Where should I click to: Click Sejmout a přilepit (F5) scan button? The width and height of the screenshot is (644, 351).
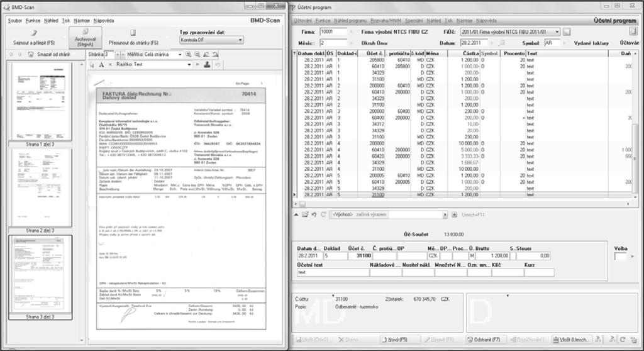[x=34, y=37]
